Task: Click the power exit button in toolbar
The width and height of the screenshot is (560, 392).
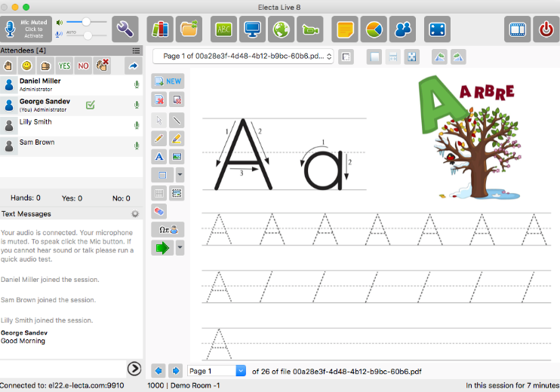Action: 546,29
